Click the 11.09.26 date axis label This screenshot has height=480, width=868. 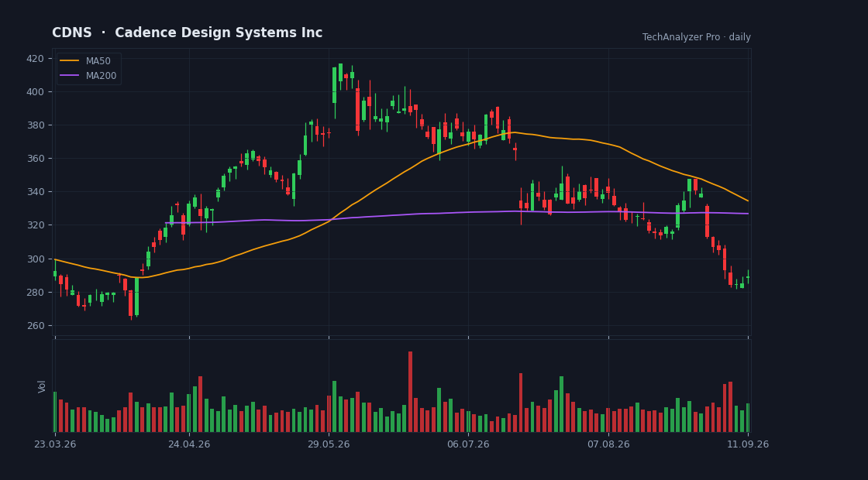point(748,444)
